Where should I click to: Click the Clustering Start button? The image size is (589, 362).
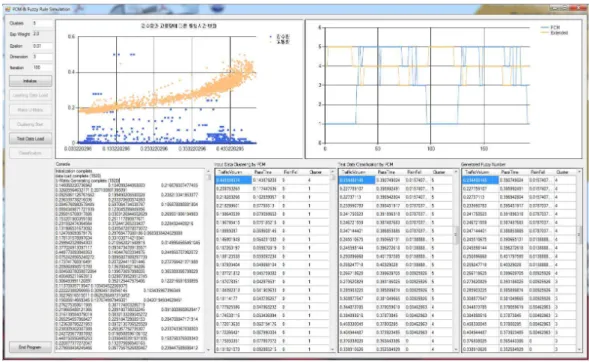pyautogui.click(x=30, y=124)
